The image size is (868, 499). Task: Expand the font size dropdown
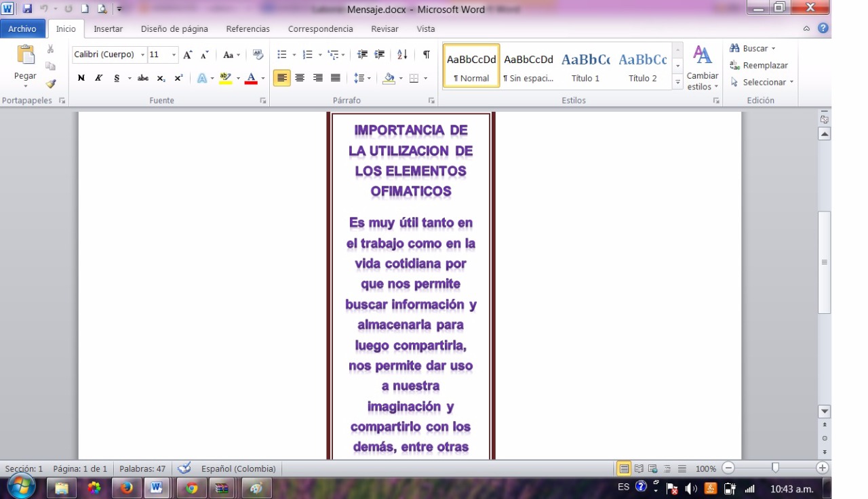coord(174,55)
